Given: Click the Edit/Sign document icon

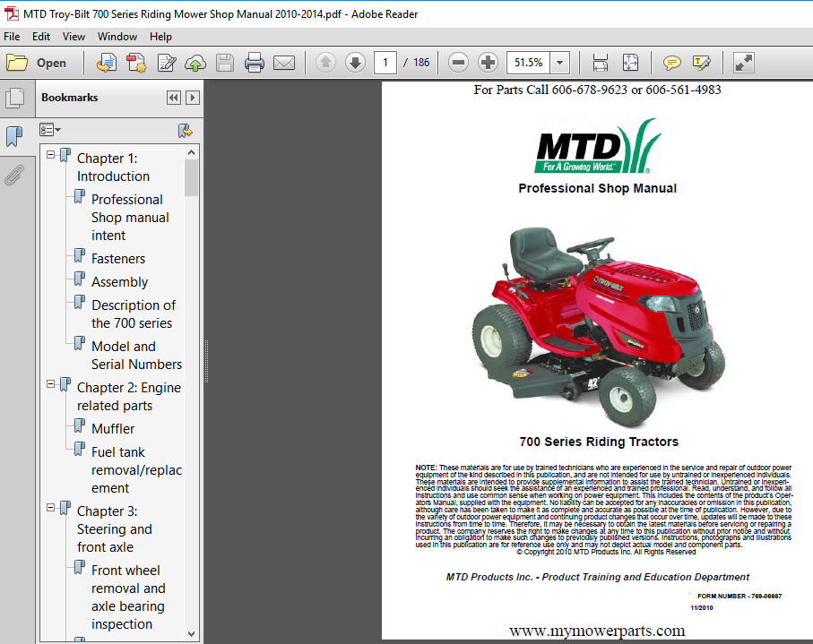Looking at the screenshot, I should tap(167, 63).
